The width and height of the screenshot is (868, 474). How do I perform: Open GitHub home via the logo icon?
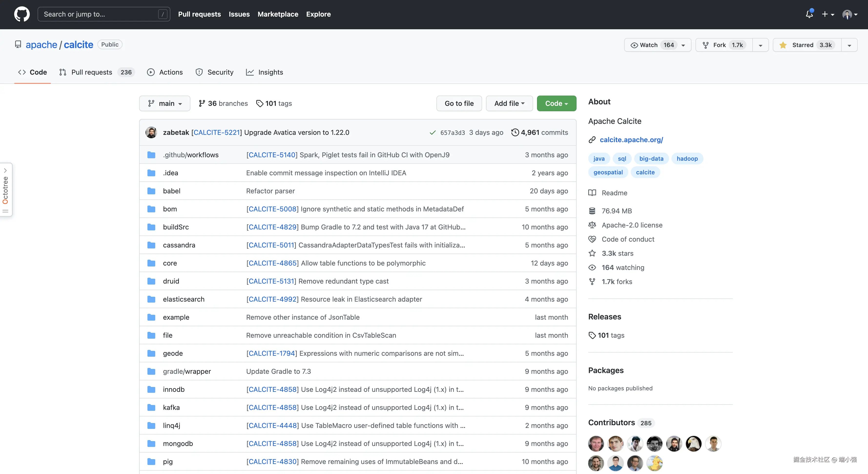coord(21,14)
